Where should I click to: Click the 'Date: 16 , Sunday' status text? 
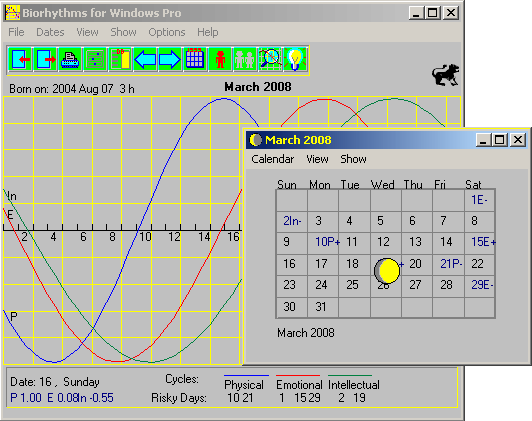coord(55,382)
